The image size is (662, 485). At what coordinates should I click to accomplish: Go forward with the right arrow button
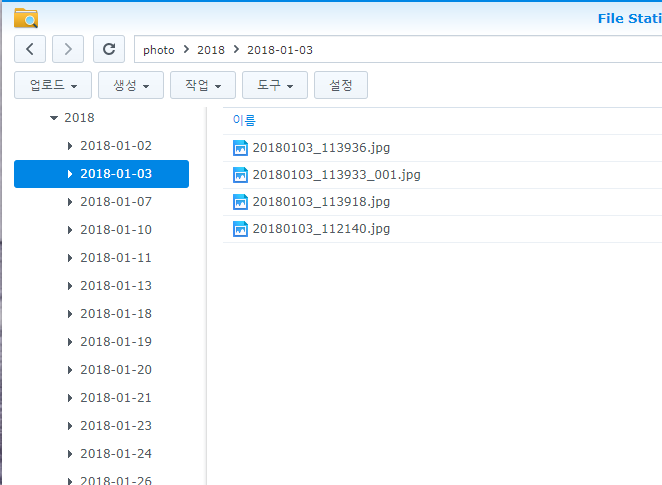tap(68, 49)
